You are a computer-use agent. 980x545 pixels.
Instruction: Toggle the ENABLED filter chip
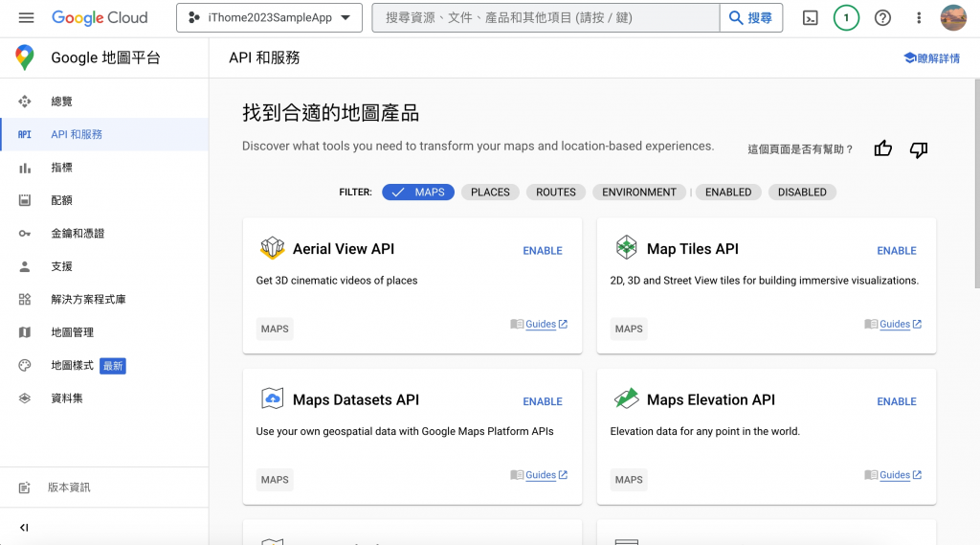pyautogui.click(x=728, y=193)
